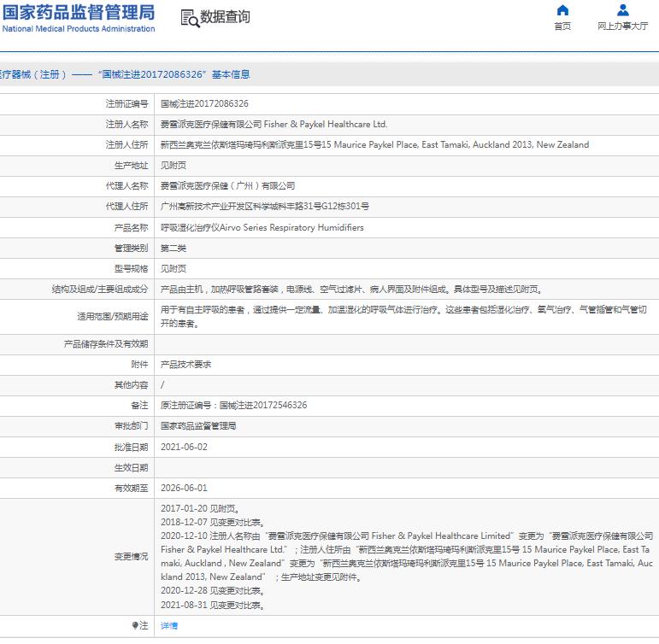Select registration number 国械注进20172086326 value
Image resolution: width=659 pixels, height=644 pixels.
click(204, 103)
